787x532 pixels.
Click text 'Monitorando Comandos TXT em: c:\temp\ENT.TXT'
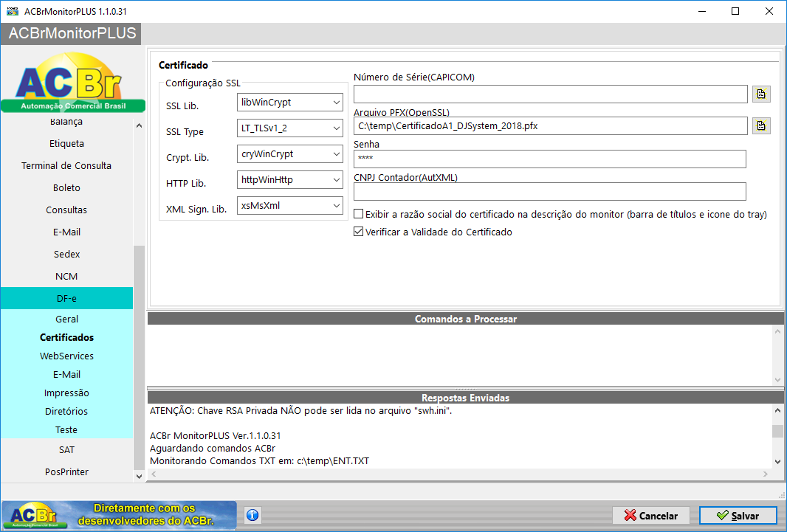tap(259, 461)
